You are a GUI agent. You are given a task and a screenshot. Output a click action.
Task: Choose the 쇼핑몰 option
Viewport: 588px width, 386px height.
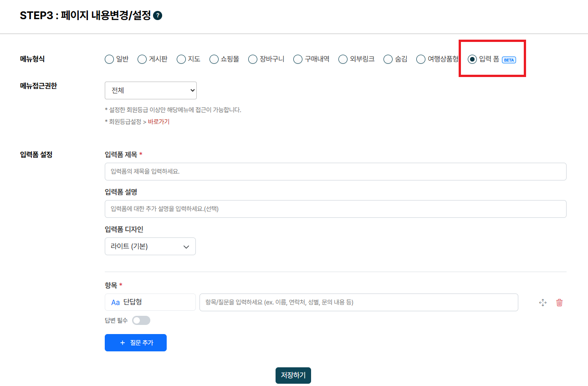[x=213, y=59]
